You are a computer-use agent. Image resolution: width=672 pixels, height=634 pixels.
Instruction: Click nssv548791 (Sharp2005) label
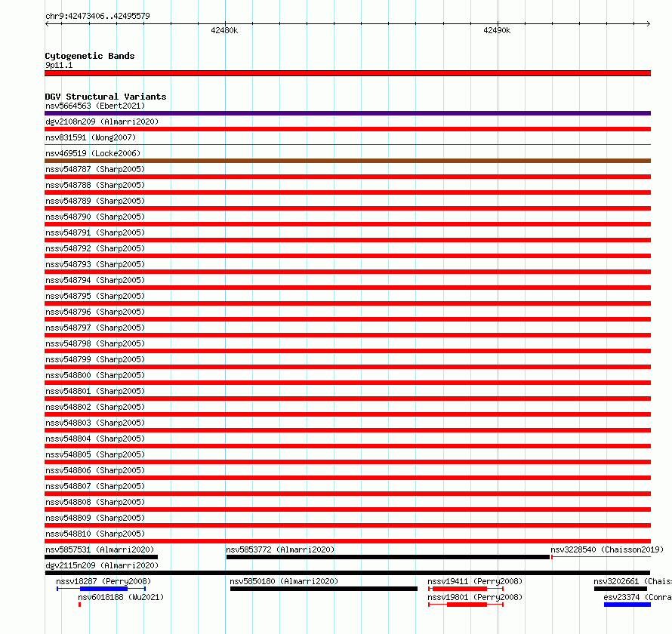[95, 232]
